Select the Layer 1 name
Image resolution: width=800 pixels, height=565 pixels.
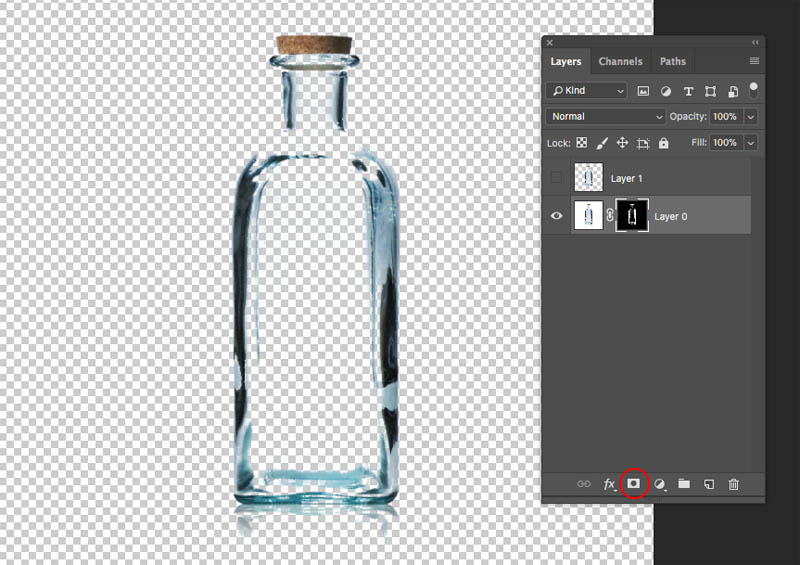(627, 179)
